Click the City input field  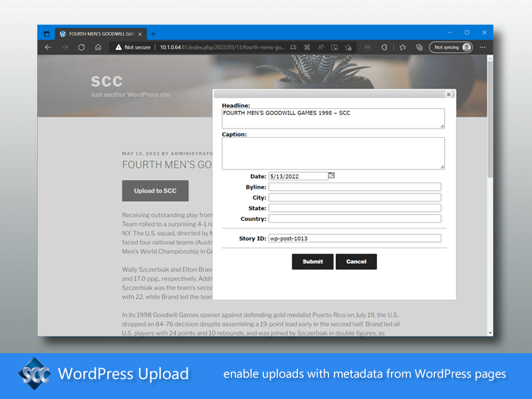[355, 198]
